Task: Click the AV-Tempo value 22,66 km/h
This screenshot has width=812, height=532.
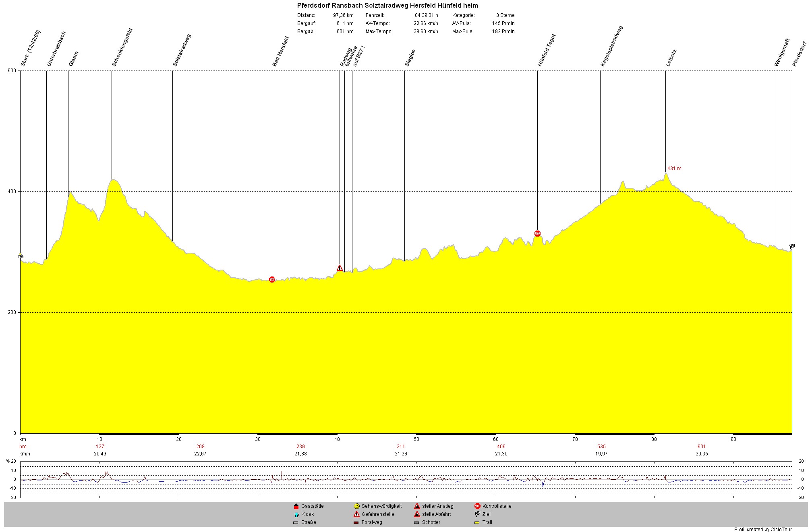Action: click(426, 23)
